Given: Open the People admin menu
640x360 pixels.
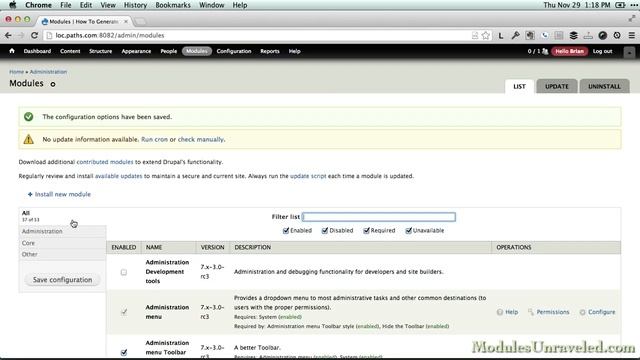Looking at the screenshot, I should click(x=169, y=51).
